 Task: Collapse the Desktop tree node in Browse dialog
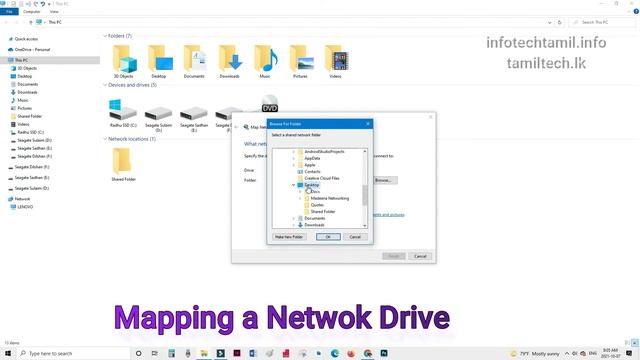pyautogui.click(x=293, y=185)
